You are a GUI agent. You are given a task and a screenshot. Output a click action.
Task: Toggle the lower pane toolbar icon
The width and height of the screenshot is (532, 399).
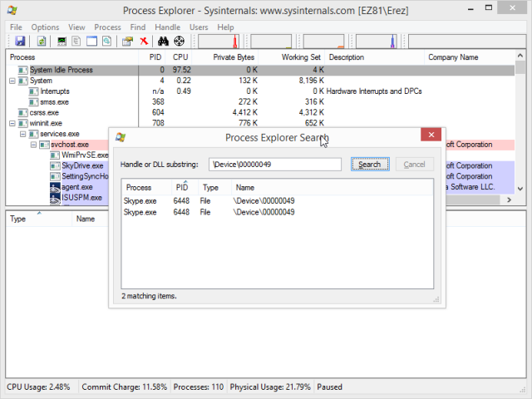91,41
